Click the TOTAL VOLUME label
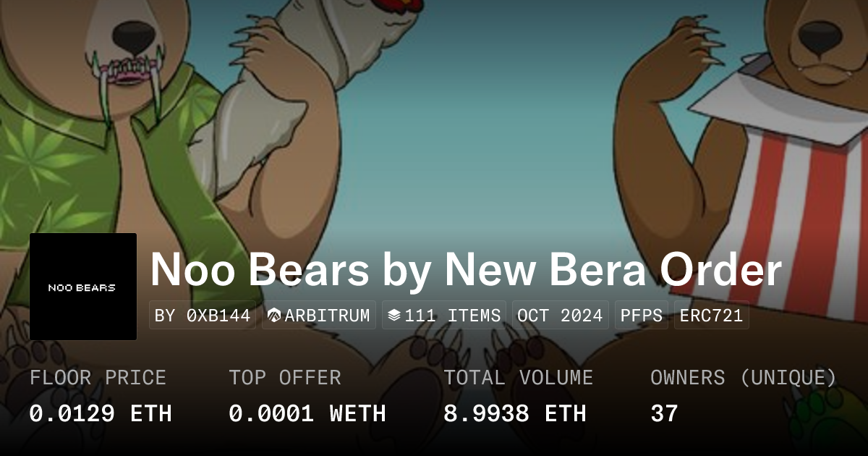 518,378
